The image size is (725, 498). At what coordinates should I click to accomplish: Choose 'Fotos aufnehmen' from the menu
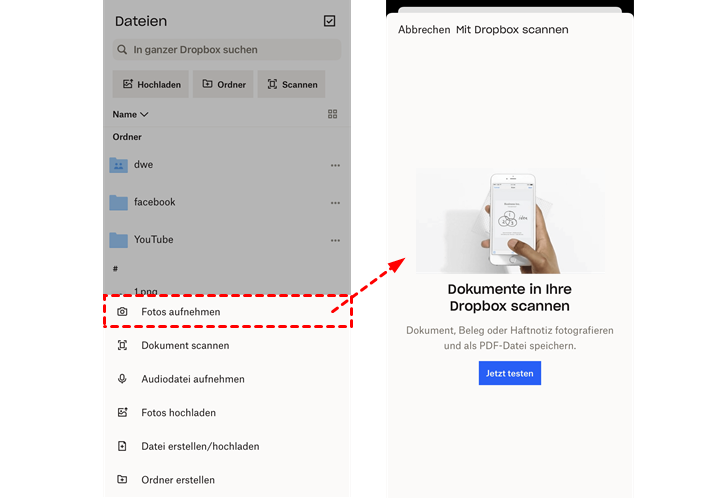227,312
